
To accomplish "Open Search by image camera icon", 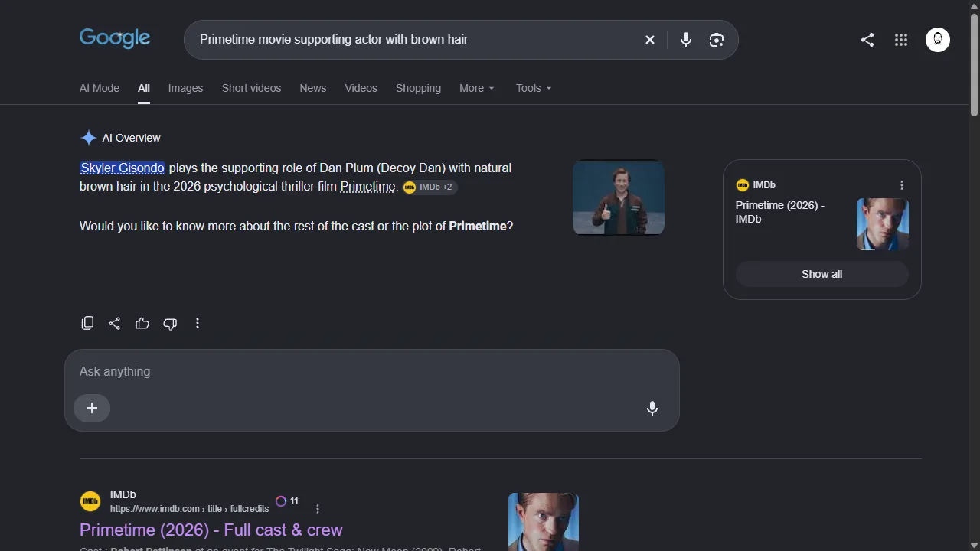I will click(x=717, y=40).
